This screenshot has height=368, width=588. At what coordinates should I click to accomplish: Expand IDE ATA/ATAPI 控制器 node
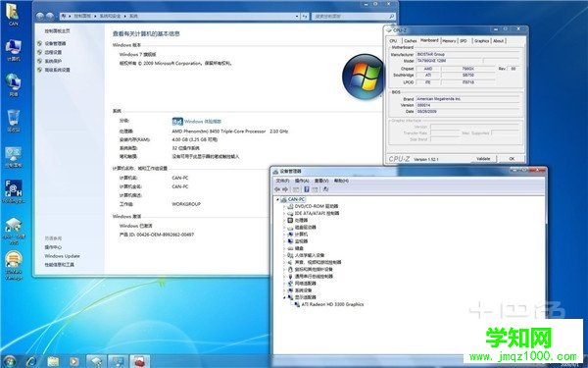click(284, 213)
